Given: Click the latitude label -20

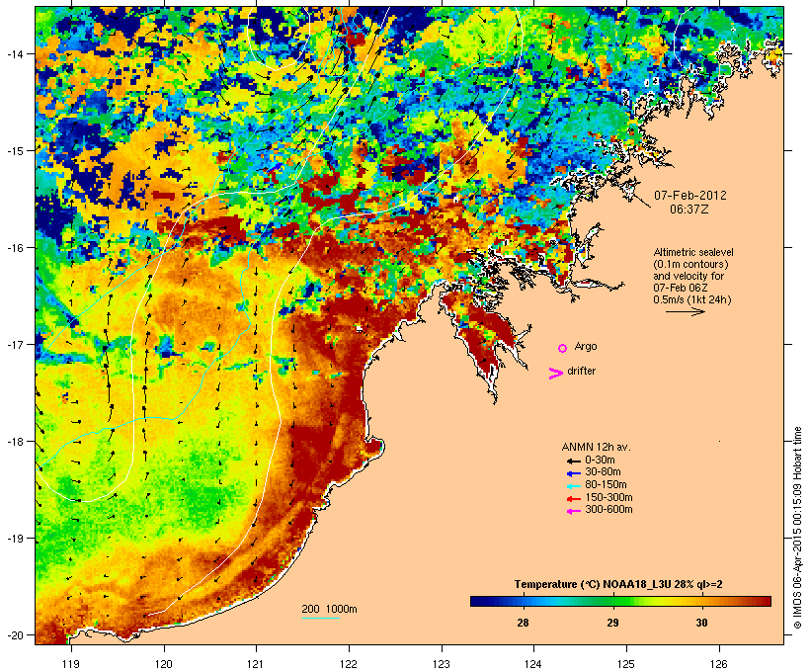Looking at the screenshot, I should (14, 635).
